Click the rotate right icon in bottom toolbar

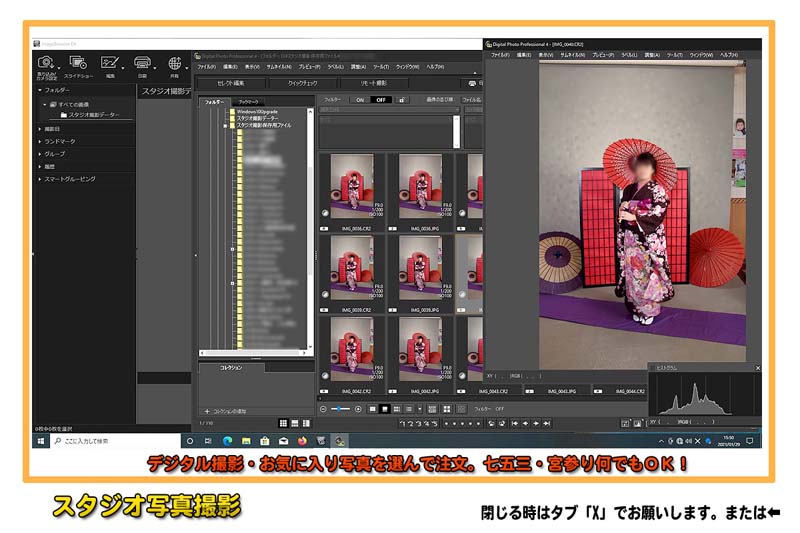coord(502,423)
